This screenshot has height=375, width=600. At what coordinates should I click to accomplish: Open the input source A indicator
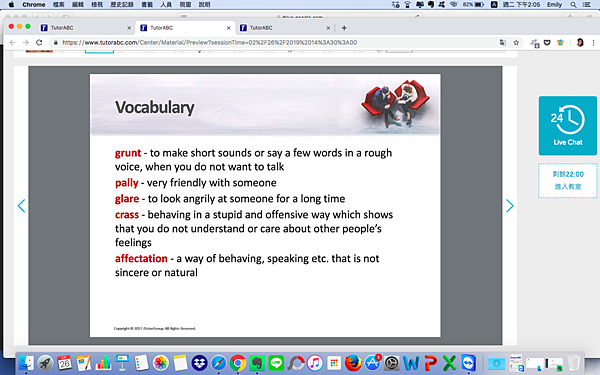(x=494, y=5)
